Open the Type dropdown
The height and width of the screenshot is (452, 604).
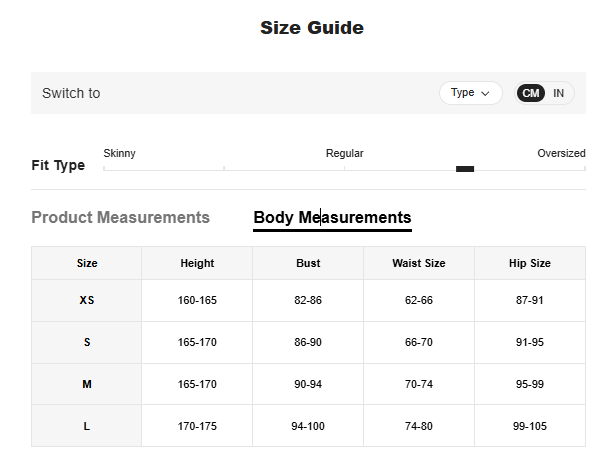click(470, 93)
